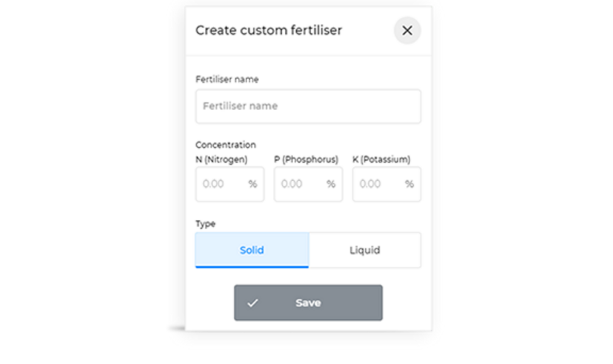Viewport: 613px width, 364px height.
Task: Click the Type section label
Action: [x=206, y=224]
